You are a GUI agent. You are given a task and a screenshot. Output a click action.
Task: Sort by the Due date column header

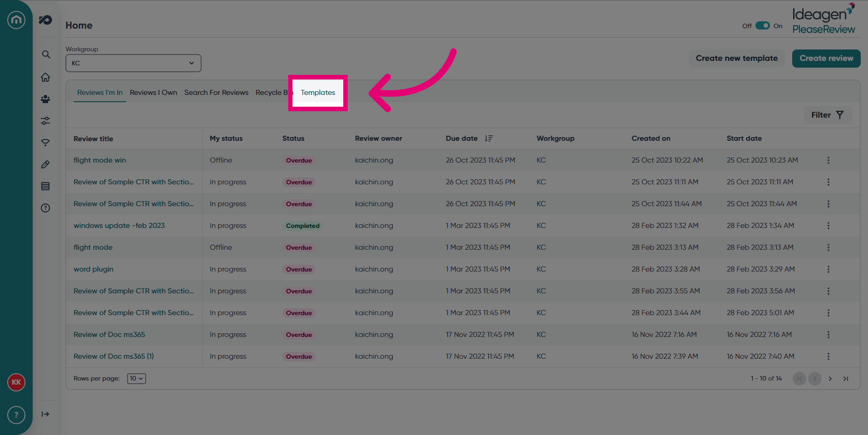pyautogui.click(x=462, y=138)
